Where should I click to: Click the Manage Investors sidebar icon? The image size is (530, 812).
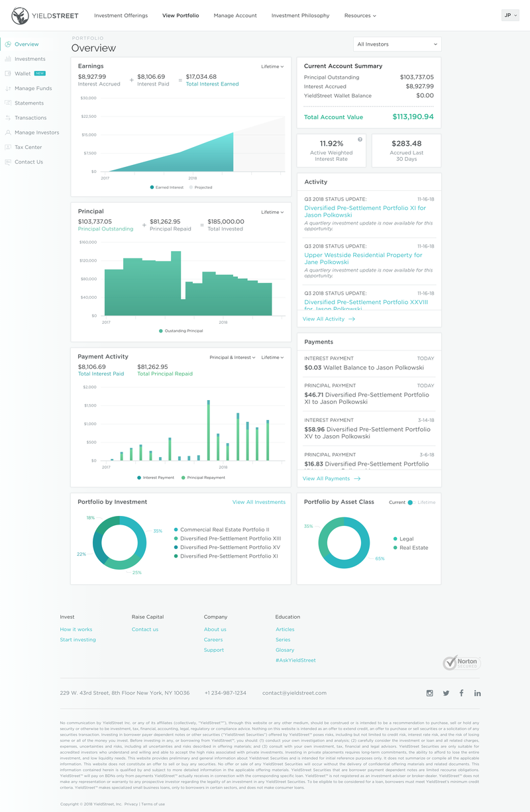[x=8, y=132]
